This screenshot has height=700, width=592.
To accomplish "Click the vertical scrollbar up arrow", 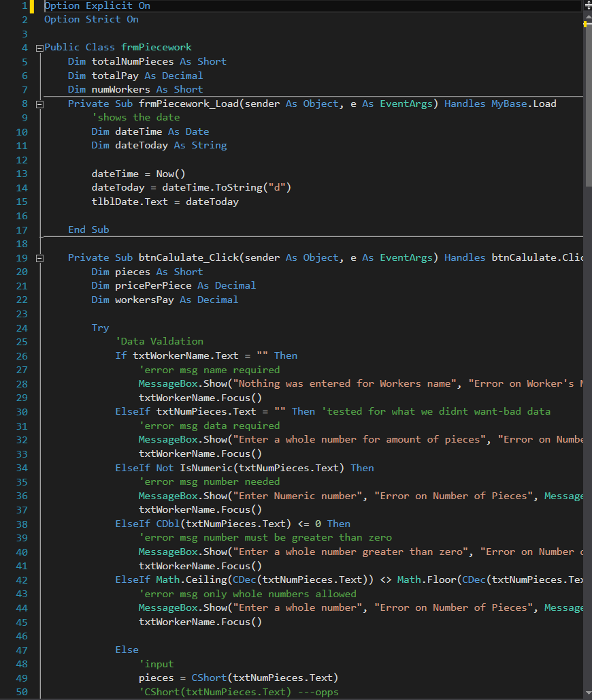I will 587,16.
